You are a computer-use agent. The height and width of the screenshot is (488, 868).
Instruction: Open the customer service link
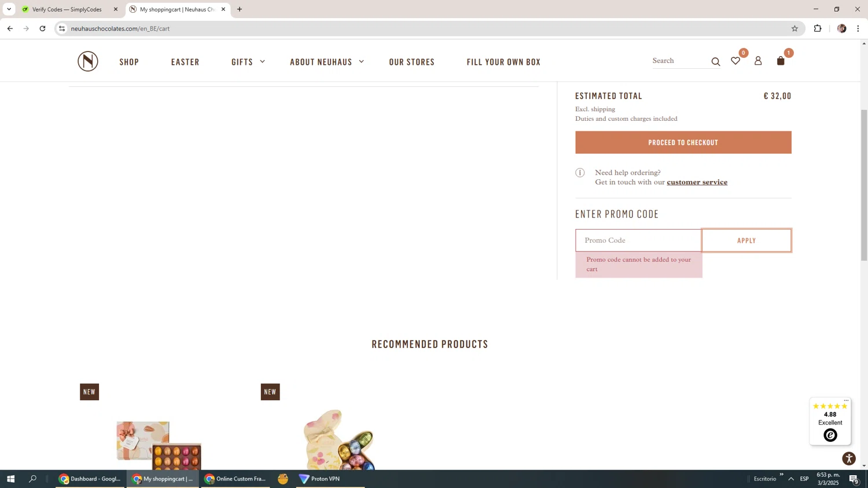[697, 182]
